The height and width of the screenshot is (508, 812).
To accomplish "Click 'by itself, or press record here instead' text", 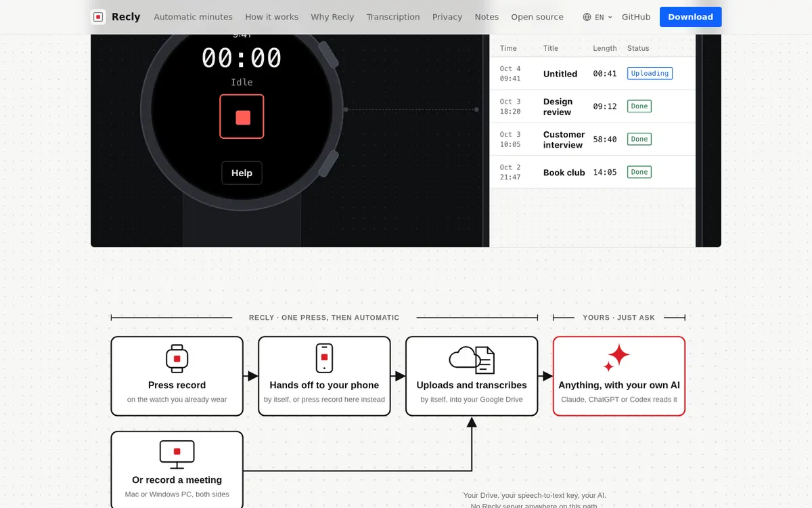I will point(324,400).
